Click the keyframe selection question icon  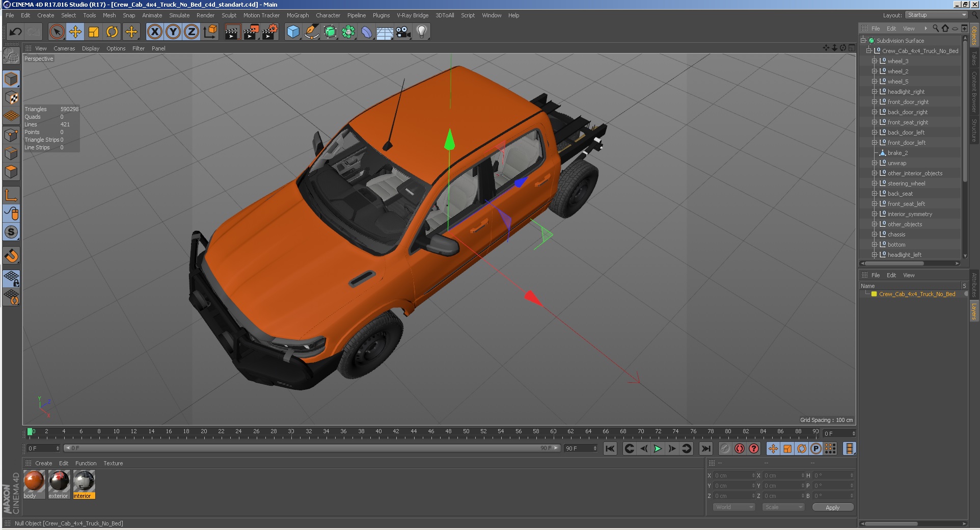pyautogui.click(x=754, y=448)
